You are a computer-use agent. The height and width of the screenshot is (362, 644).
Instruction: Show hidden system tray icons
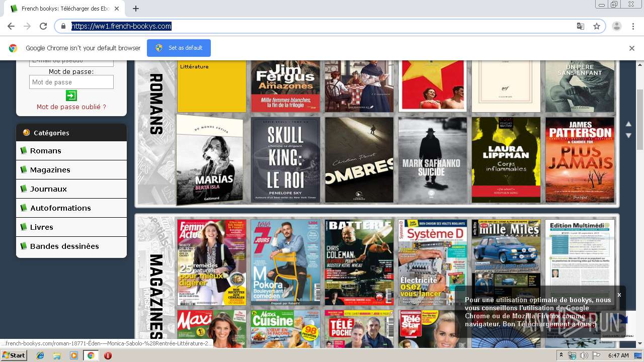click(561, 355)
